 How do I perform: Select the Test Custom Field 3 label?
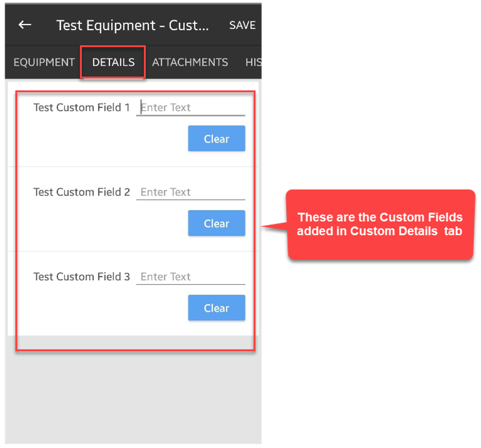[x=82, y=277]
